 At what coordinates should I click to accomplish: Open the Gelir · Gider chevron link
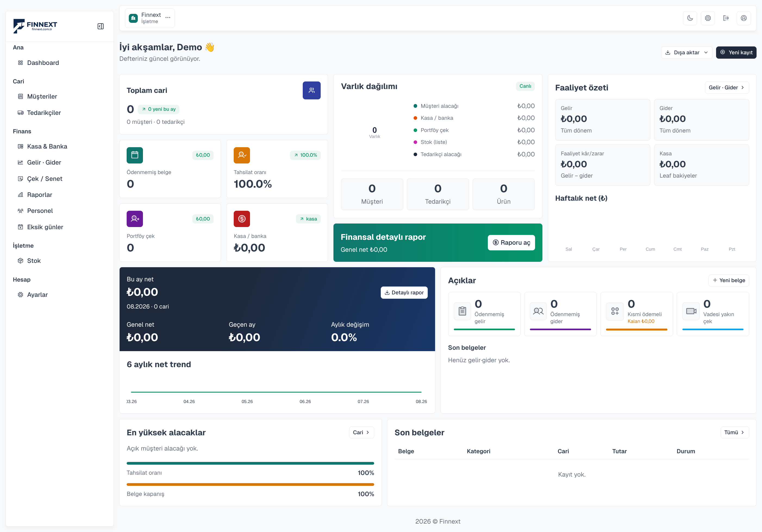[x=727, y=87]
